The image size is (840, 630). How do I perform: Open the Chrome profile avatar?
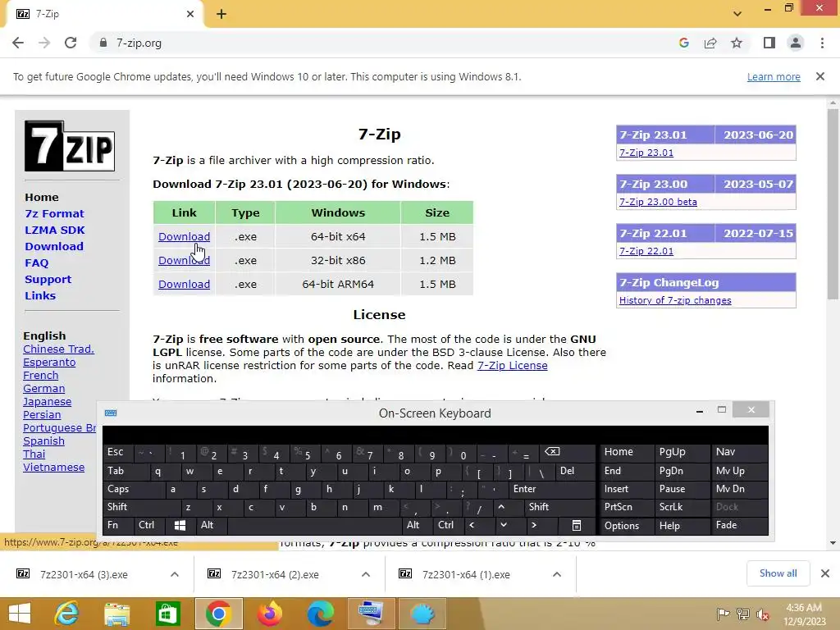(796, 43)
